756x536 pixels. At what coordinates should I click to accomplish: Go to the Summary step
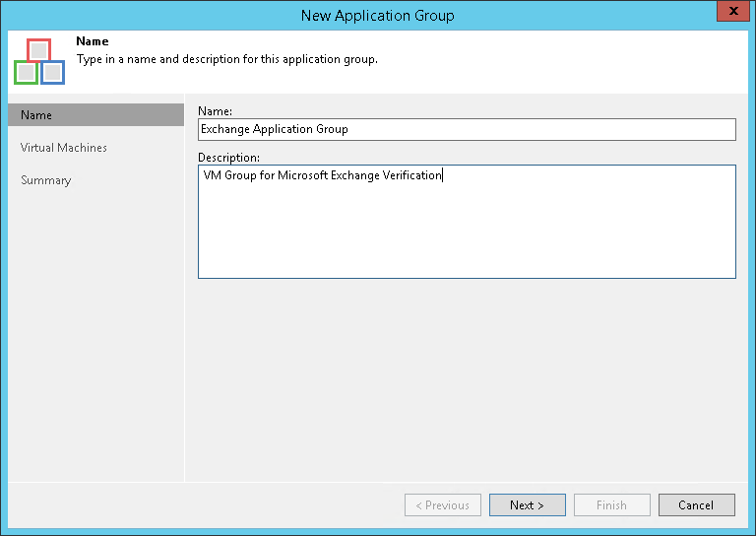46,180
